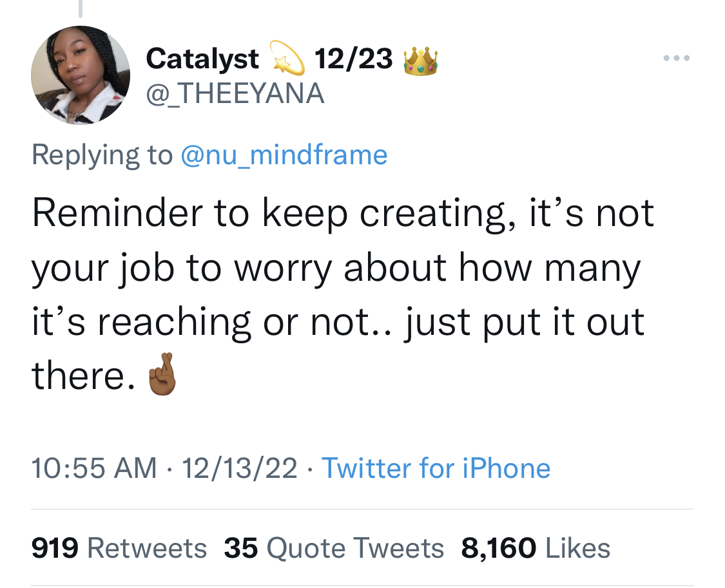Click the 12/23 text in display name
The height and width of the screenshot is (588, 725).
353,59
